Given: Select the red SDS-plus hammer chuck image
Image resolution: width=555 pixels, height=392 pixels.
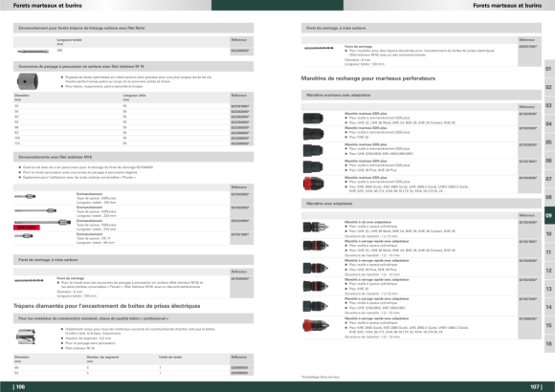Looking at the screenshot, I should click(313, 184).
